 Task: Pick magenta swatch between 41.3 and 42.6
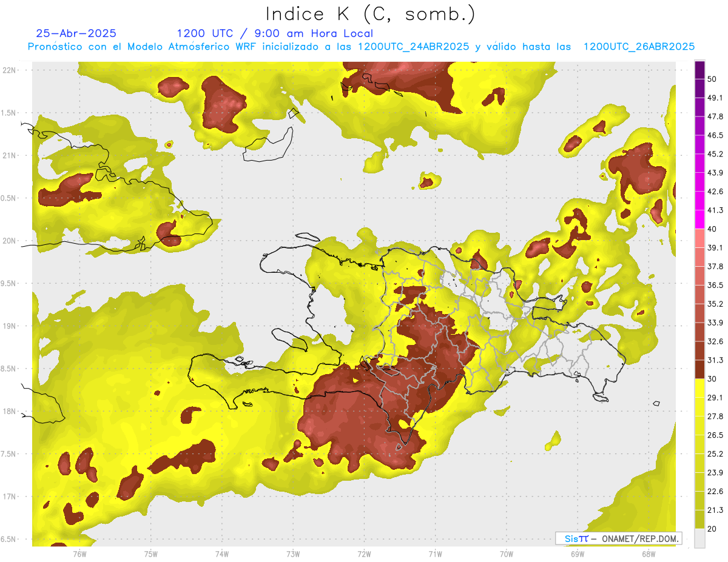pos(699,201)
